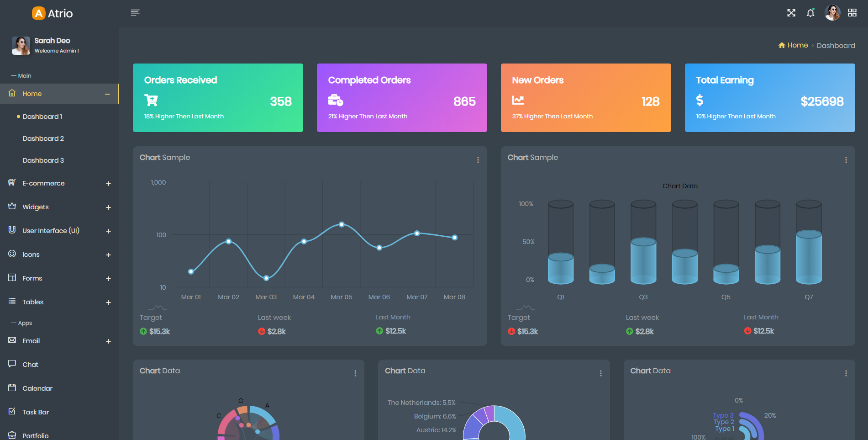Click green up arrow beside left chart Target $15.3k

(143, 331)
